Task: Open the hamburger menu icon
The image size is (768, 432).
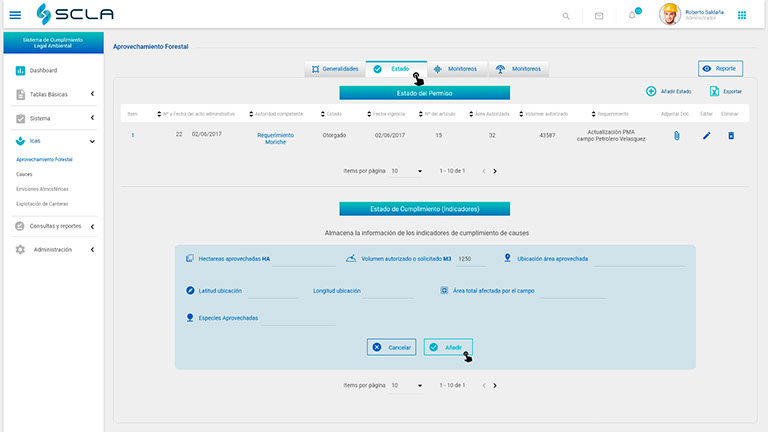Action: (14, 15)
